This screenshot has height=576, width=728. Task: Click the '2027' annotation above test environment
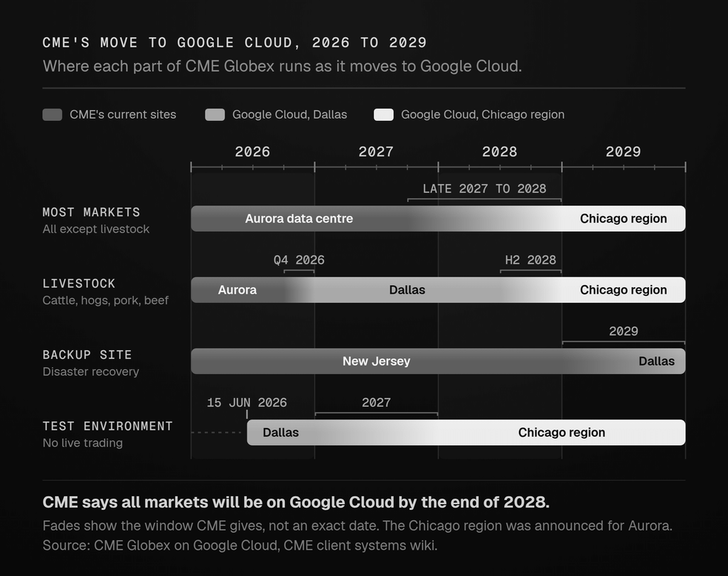point(376,402)
